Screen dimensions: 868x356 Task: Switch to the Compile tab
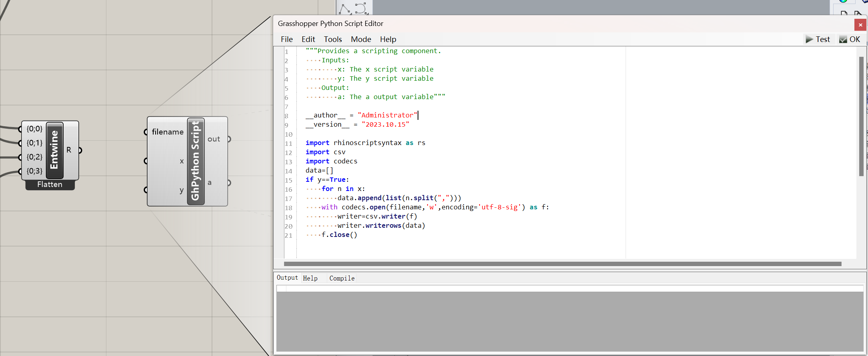pos(342,278)
